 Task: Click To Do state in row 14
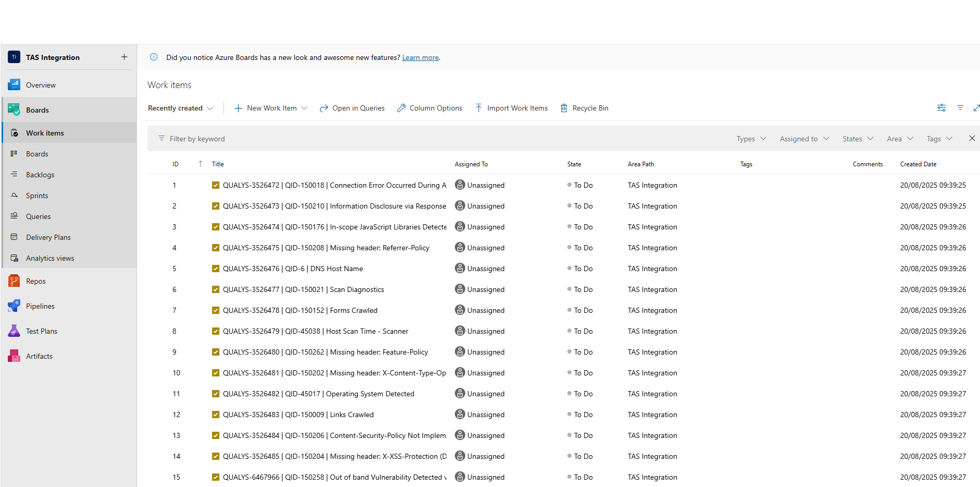pos(583,456)
